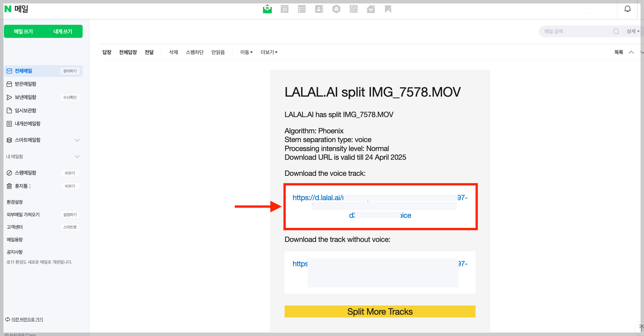The height and width of the screenshot is (336, 644).
Task: Go to previous mail with up chevron
Action: coord(631,52)
